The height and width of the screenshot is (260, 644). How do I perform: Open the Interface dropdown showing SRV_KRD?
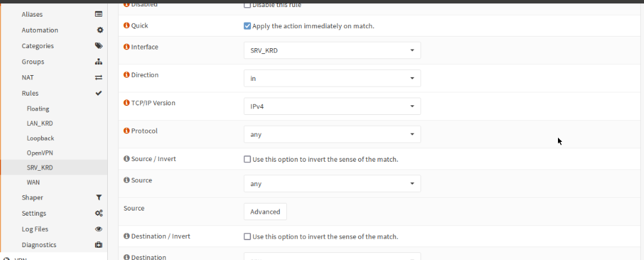coord(332,50)
